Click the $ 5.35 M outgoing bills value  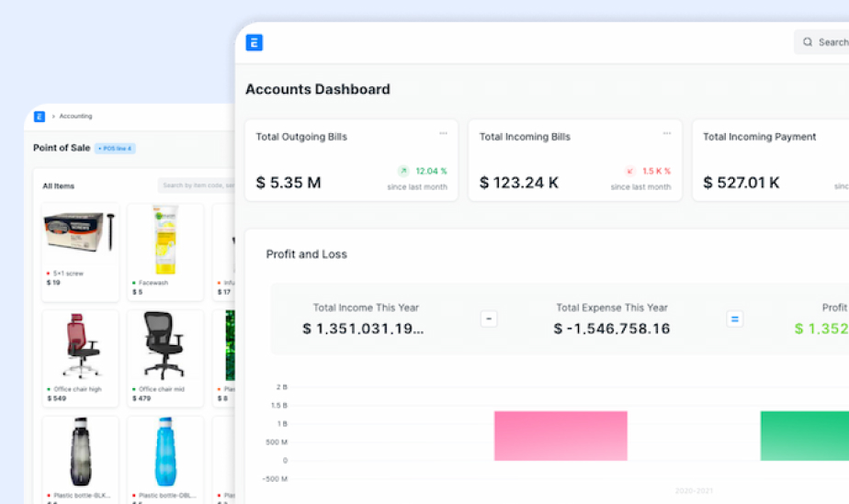click(289, 183)
